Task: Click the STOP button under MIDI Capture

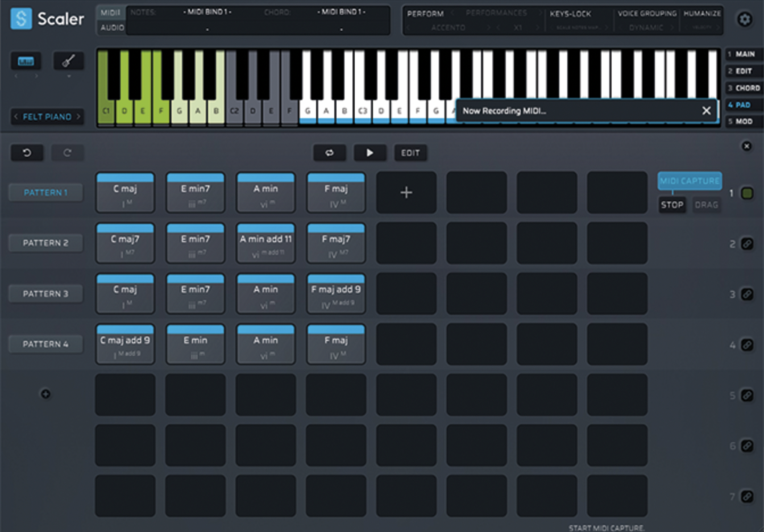Action: 672,205
